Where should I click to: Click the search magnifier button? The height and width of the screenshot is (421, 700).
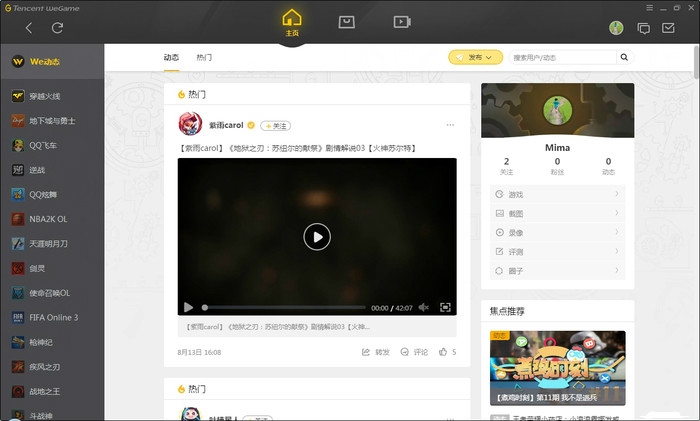click(624, 57)
